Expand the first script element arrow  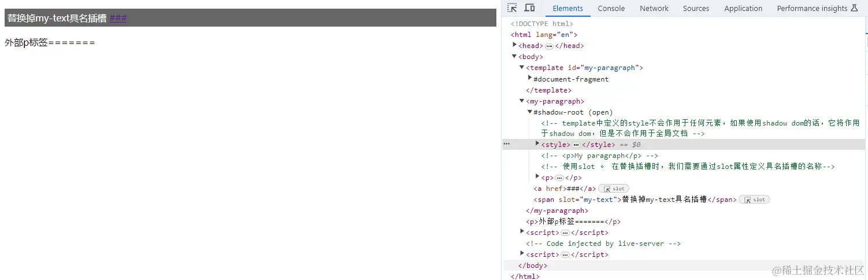click(x=522, y=231)
